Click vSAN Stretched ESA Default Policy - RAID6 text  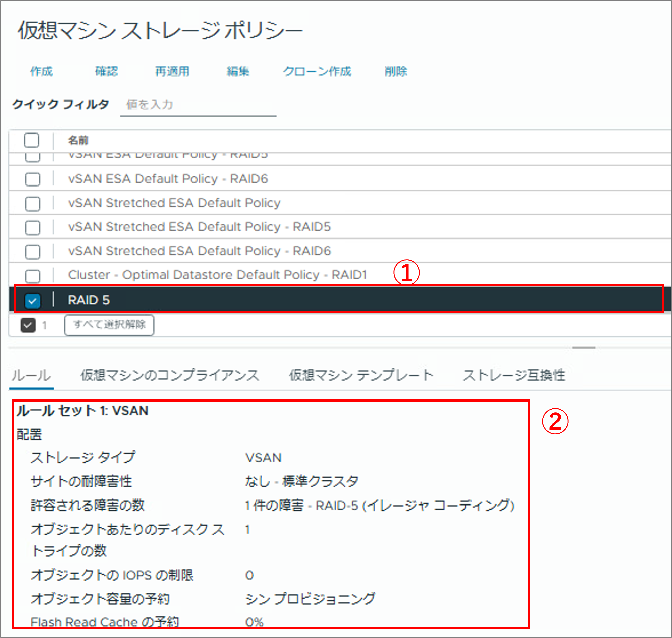click(200, 251)
